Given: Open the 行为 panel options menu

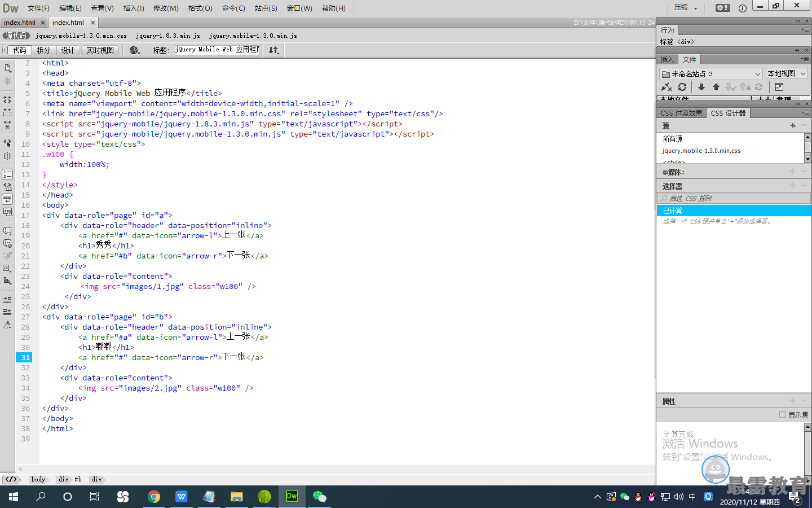Looking at the screenshot, I should point(805,29).
